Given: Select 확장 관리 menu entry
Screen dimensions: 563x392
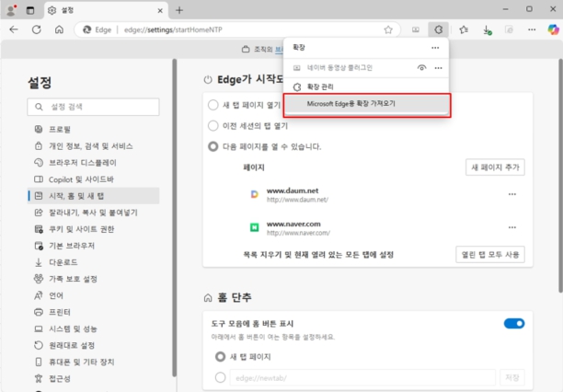Looking at the screenshot, I should [366, 86].
